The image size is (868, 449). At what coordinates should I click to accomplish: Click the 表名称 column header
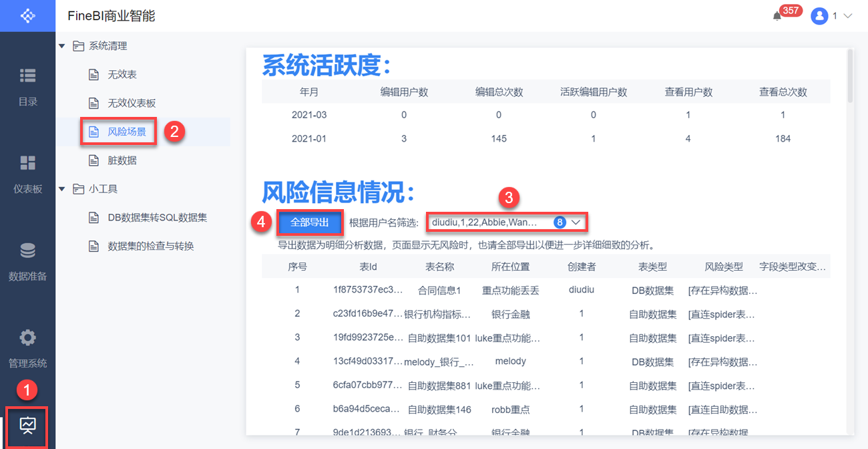coord(439,267)
